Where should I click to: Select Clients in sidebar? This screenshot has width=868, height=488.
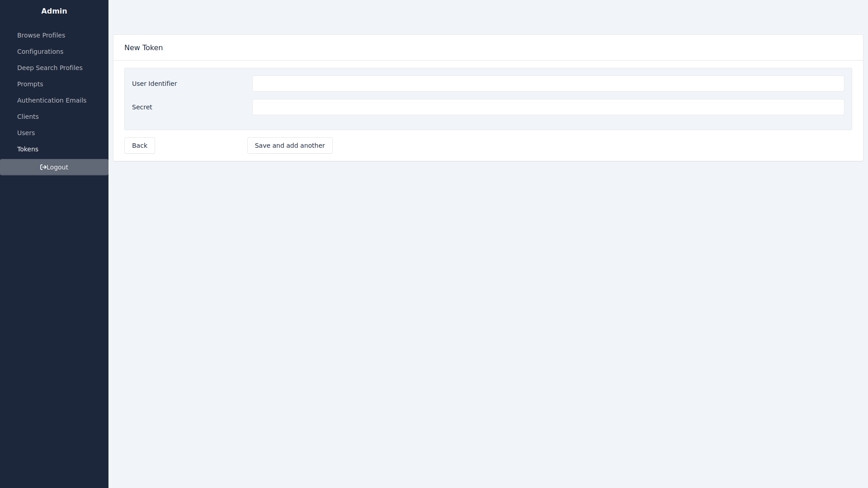pos(28,117)
